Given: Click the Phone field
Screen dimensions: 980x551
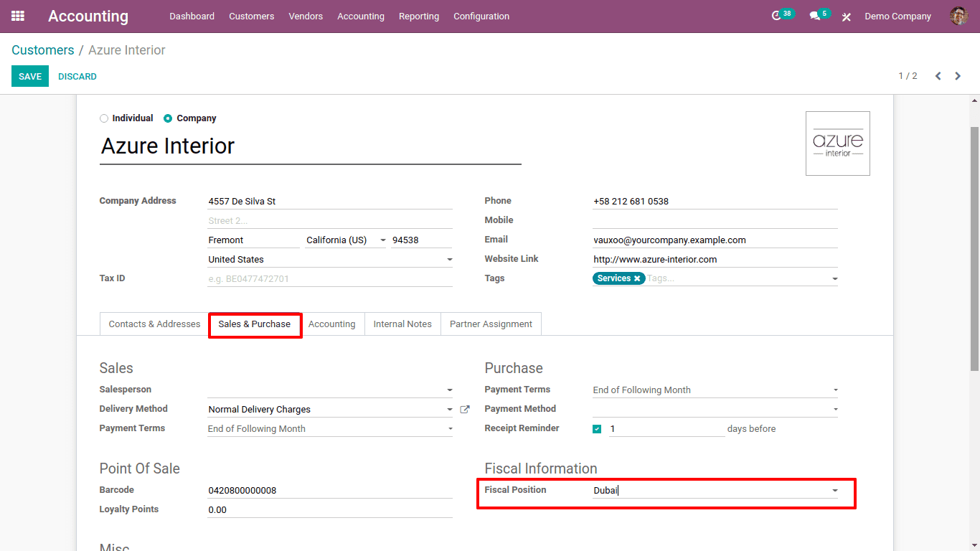Looking at the screenshot, I should coord(715,202).
